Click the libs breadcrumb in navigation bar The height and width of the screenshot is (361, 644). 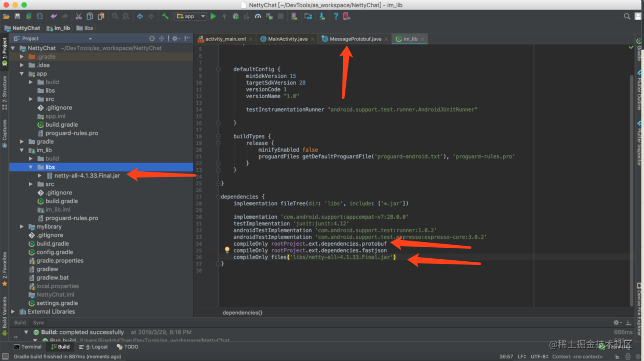point(85,28)
